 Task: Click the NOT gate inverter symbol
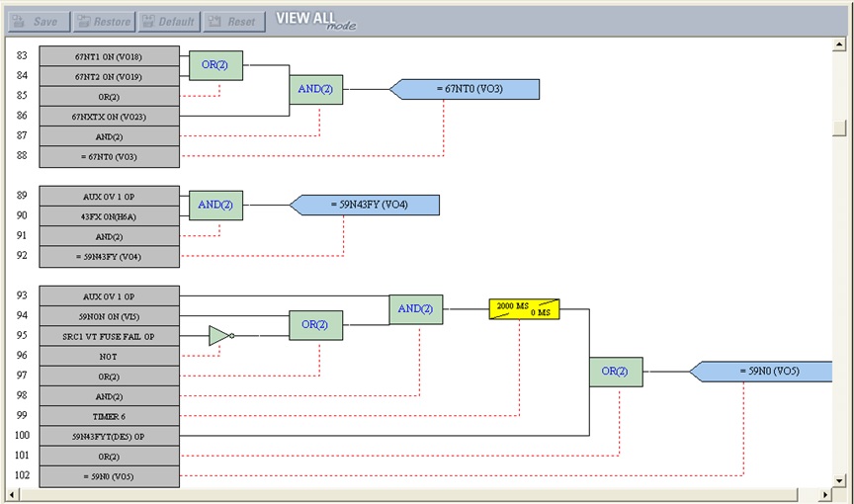(x=220, y=336)
